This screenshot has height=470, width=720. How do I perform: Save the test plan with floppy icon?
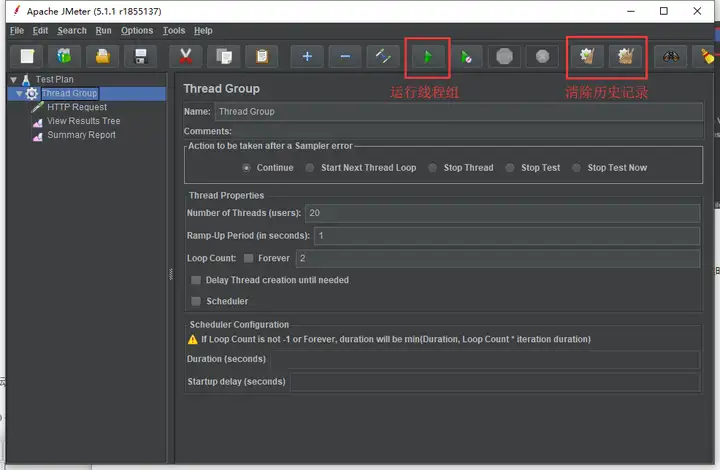(x=141, y=56)
